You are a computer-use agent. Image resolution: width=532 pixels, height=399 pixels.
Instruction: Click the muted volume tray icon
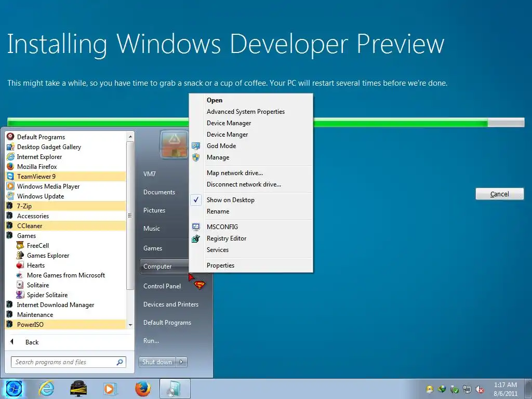(480, 390)
